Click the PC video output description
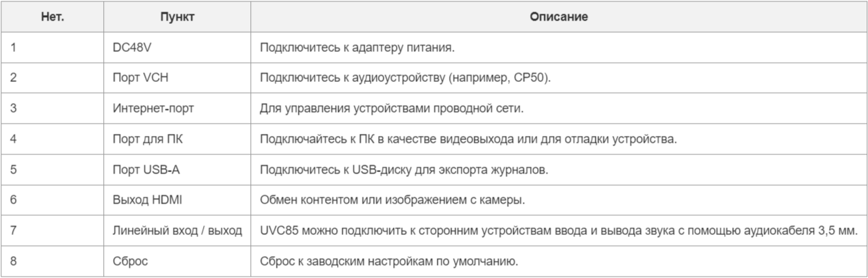This screenshot has width=868, height=278. pos(468,139)
